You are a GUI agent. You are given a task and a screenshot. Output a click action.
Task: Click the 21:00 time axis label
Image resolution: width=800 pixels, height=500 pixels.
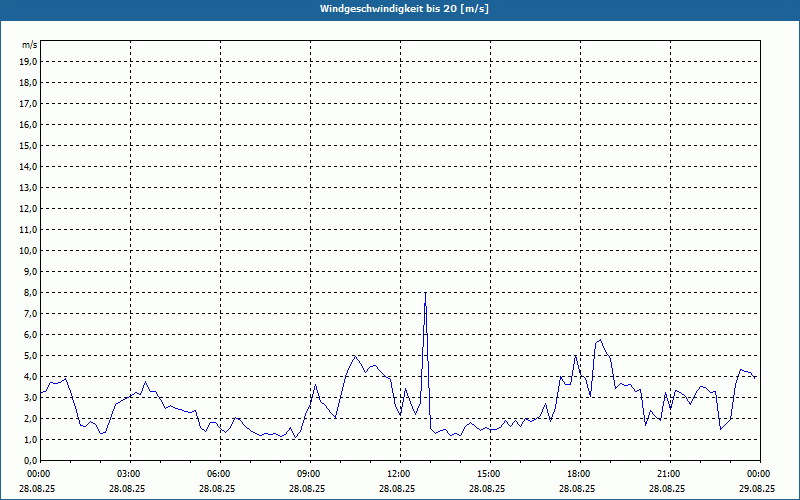[x=669, y=474]
